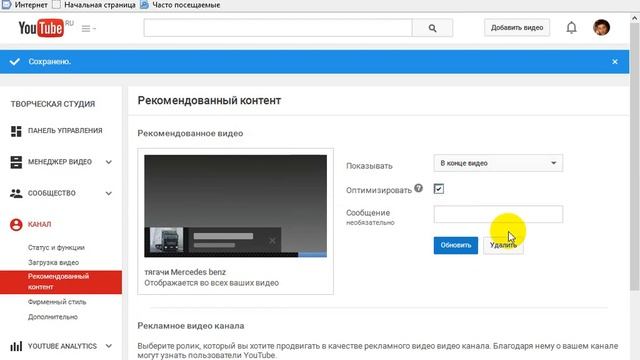Click the Интернет bookmark icon
Image resolution: width=640 pixels, height=360 pixels.
click(x=6, y=4)
